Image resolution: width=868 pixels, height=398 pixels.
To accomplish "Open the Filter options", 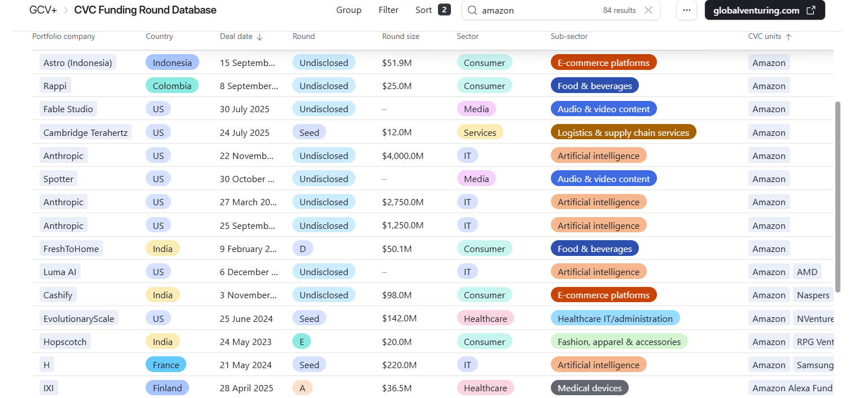I will pyautogui.click(x=388, y=10).
